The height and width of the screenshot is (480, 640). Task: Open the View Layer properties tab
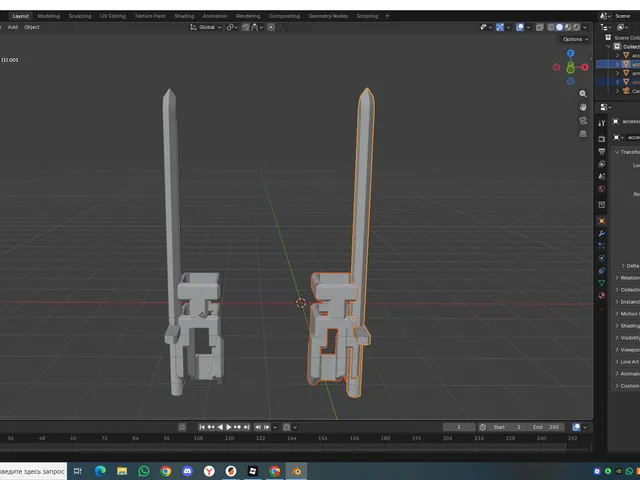click(x=602, y=164)
